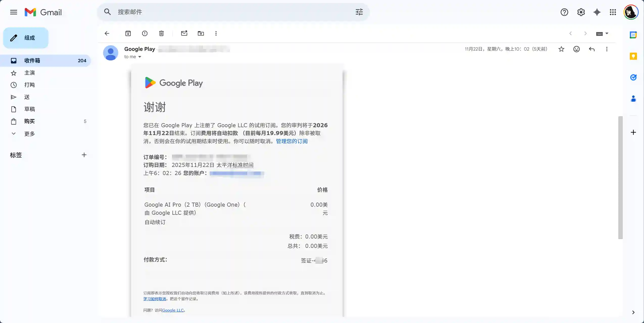
Task: Add an emoji reaction to the message
Action: (577, 49)
